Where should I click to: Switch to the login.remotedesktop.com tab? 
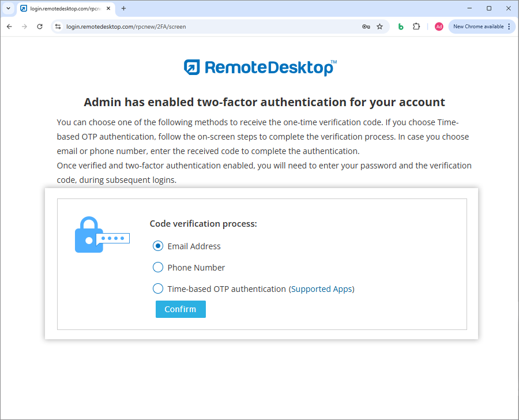tap(61, 9)
